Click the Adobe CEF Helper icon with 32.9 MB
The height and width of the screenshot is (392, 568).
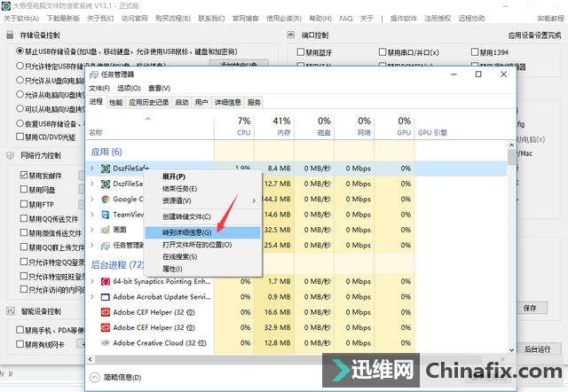106,327
